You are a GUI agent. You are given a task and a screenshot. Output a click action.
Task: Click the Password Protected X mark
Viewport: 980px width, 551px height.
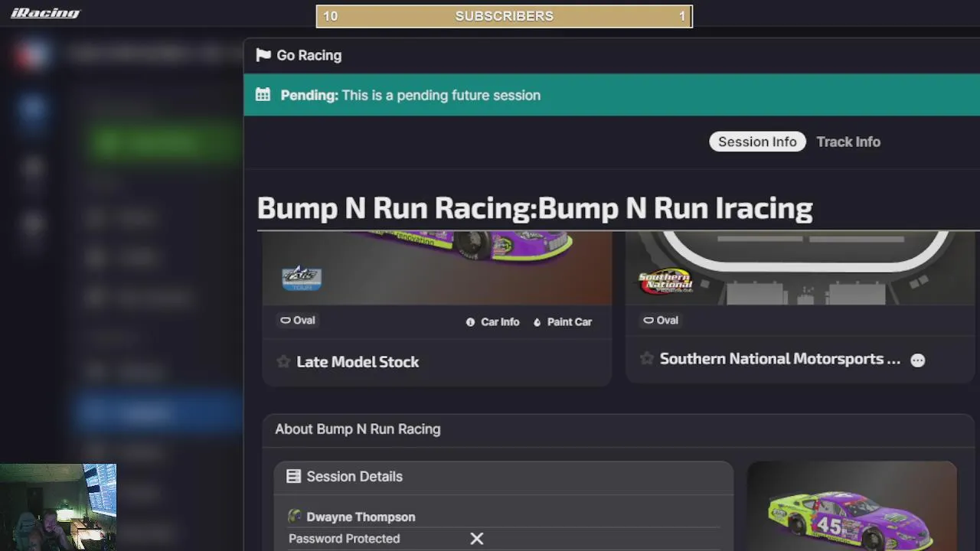click(x=476, y=539)
